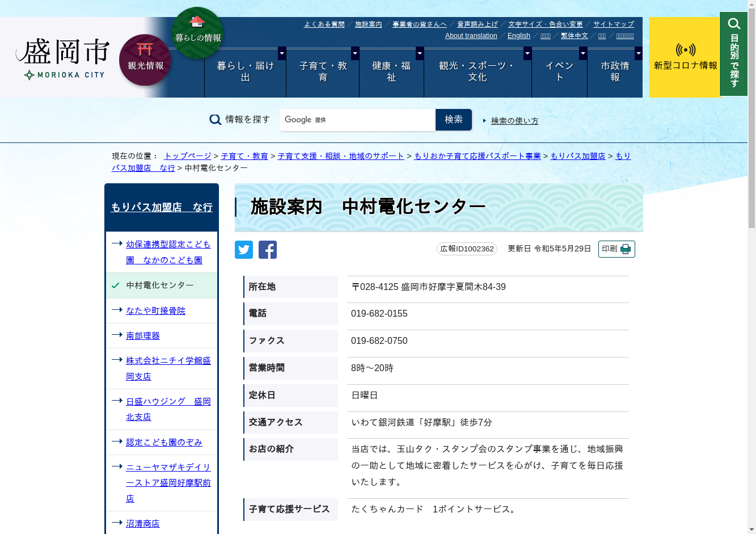Expand the 市政情報 menu arrow
Image resolution: width=756 pixels, height=534 pixels.
pyautogui.click(x=639, y=53)
